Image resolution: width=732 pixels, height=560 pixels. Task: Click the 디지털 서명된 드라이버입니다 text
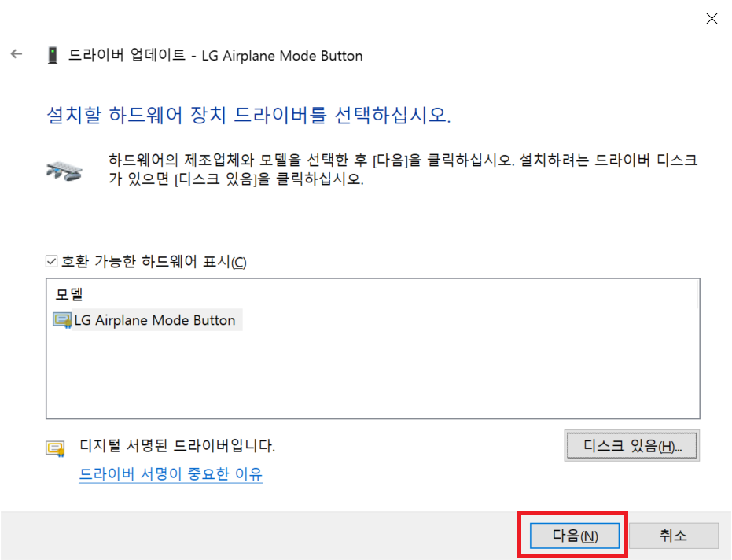(x=178, y=446)
